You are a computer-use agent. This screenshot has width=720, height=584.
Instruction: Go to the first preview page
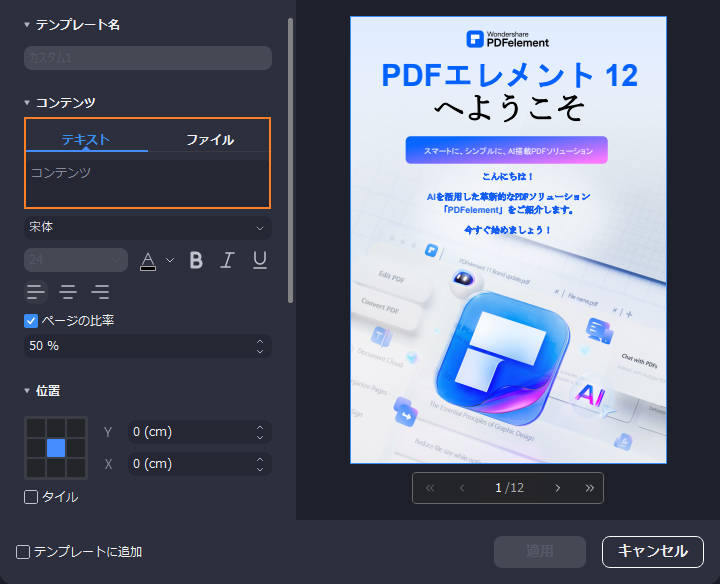pos(430,488)
